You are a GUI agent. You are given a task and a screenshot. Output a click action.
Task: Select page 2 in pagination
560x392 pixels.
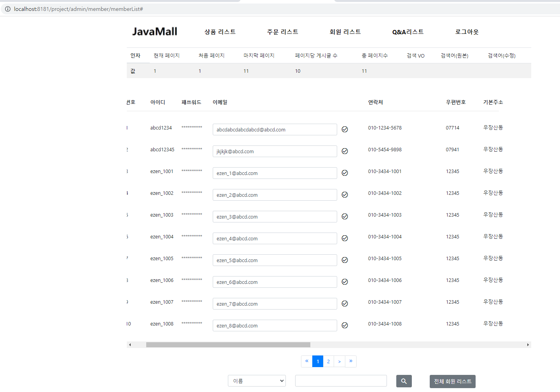329,361
